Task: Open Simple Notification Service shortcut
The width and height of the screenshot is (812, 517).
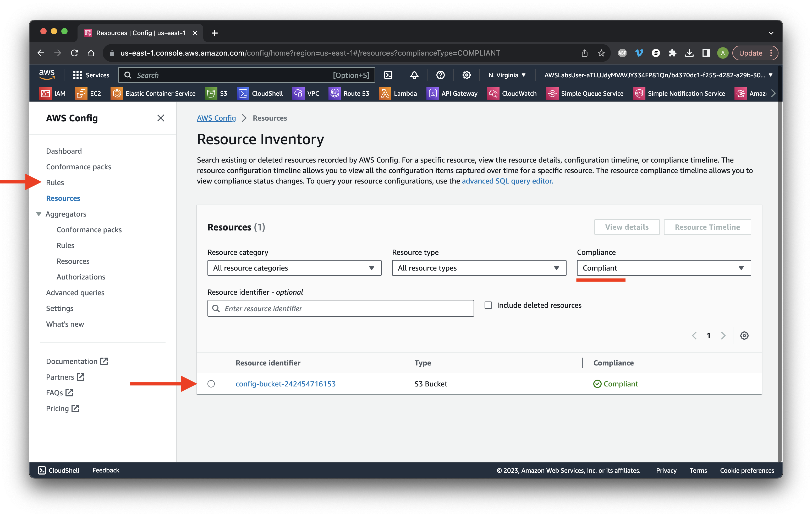Action: (679, 94)
